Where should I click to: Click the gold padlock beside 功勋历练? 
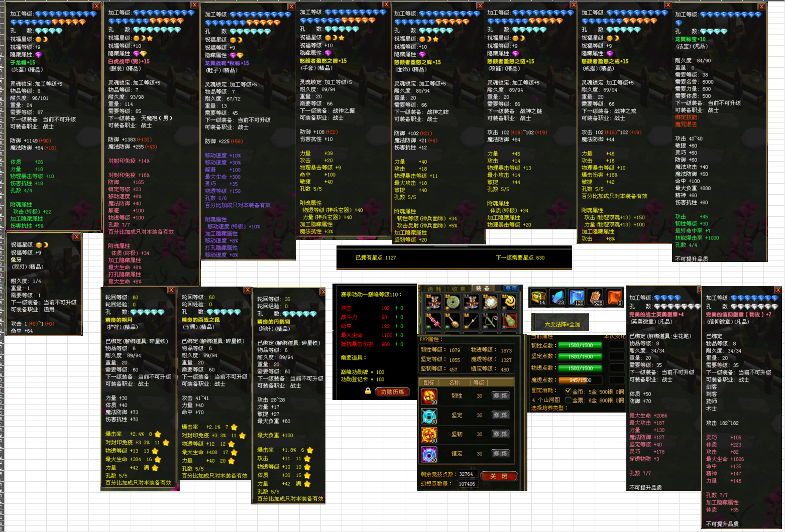[368, 391]
